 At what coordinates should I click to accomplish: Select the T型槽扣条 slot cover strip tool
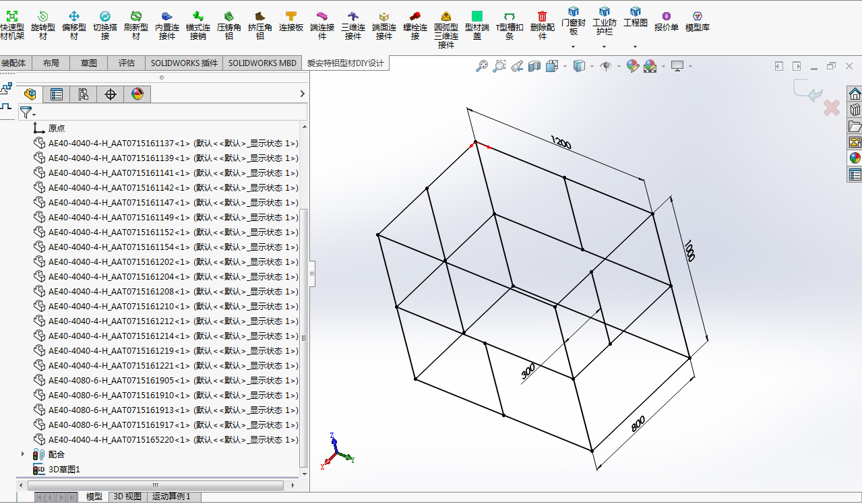point(510,25)
